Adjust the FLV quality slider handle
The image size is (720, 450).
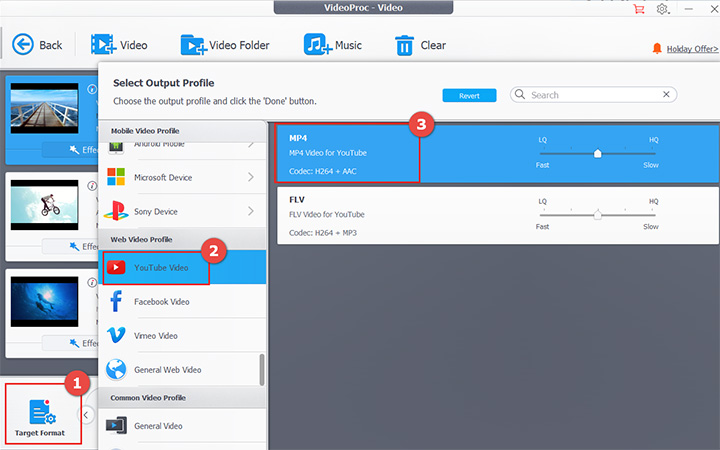tap(597, 215)
